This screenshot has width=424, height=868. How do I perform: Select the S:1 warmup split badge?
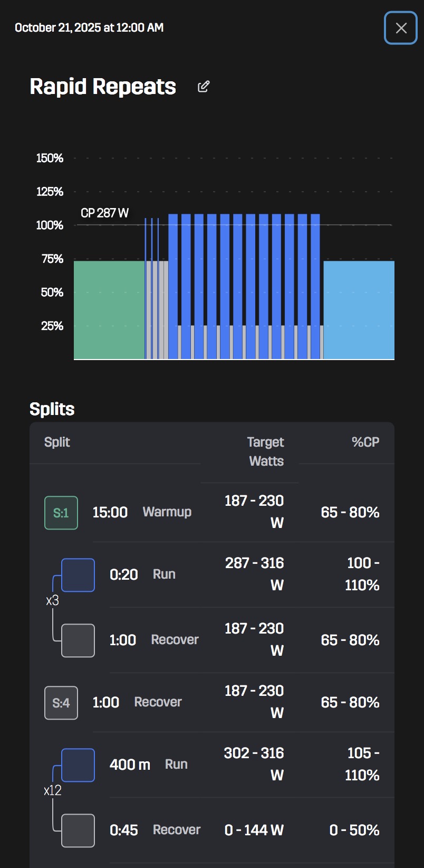[61, 513]
